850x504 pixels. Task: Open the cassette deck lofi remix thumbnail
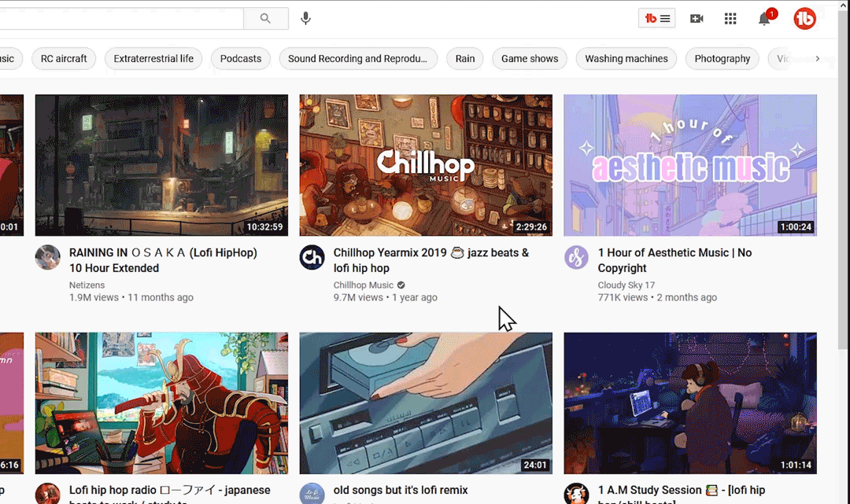426,403
